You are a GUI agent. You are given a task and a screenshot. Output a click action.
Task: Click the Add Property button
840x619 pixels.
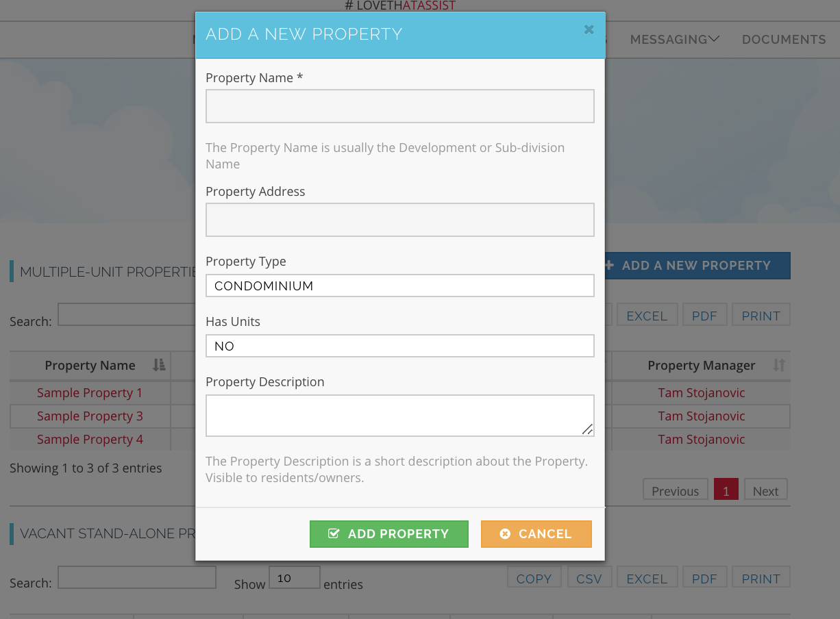point(388,534)
